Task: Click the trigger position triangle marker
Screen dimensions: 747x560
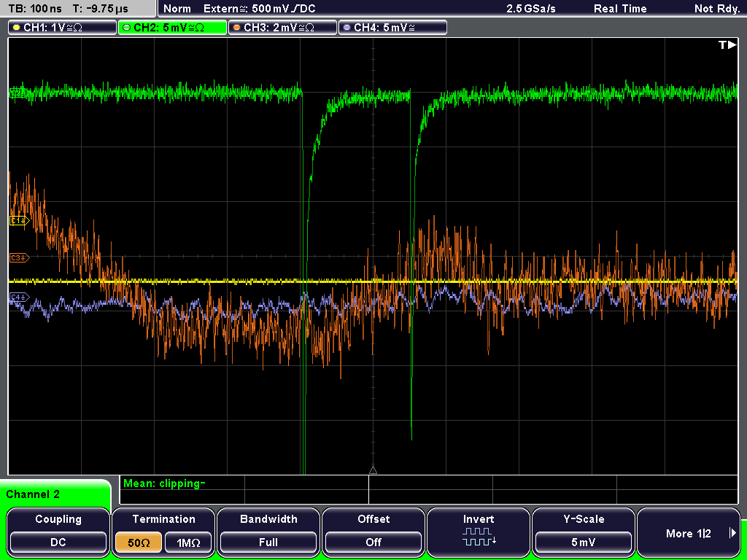Action: [x=373, y=470]
